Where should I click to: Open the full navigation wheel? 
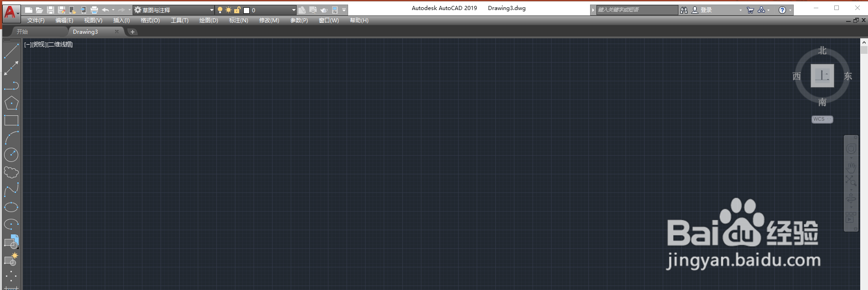pos(851,149)
